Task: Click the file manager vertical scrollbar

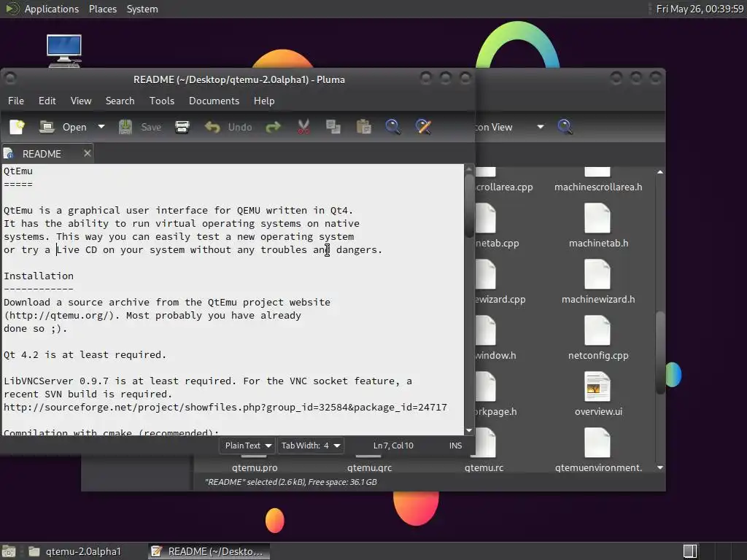Action: point(659,352)
